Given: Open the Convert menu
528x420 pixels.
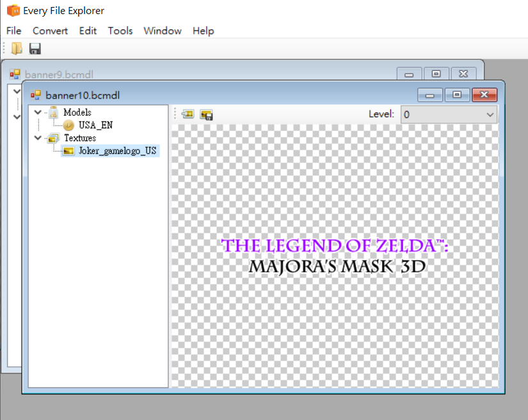Looking at the screenshot, I should coord(50,31).
